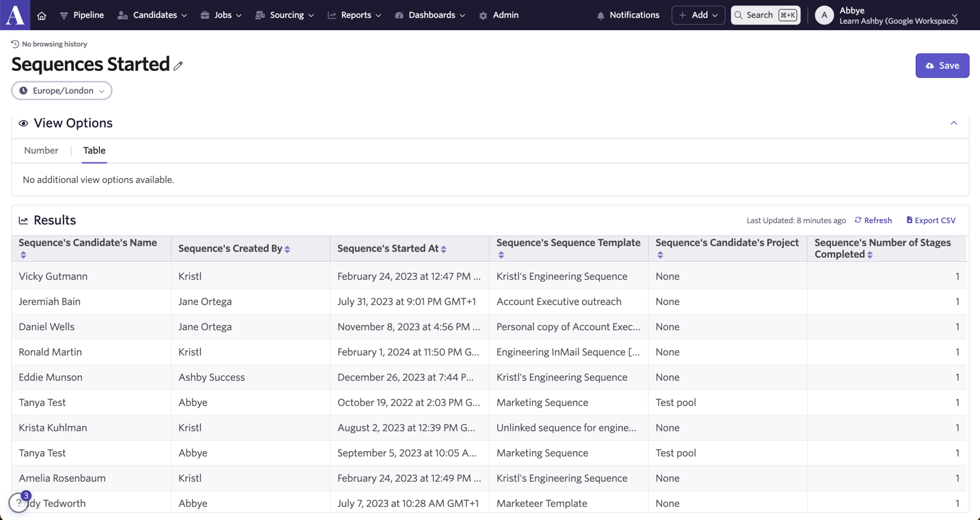Select the Table view tab
This screenshot has height=520, width=980.
coord(94,151)
